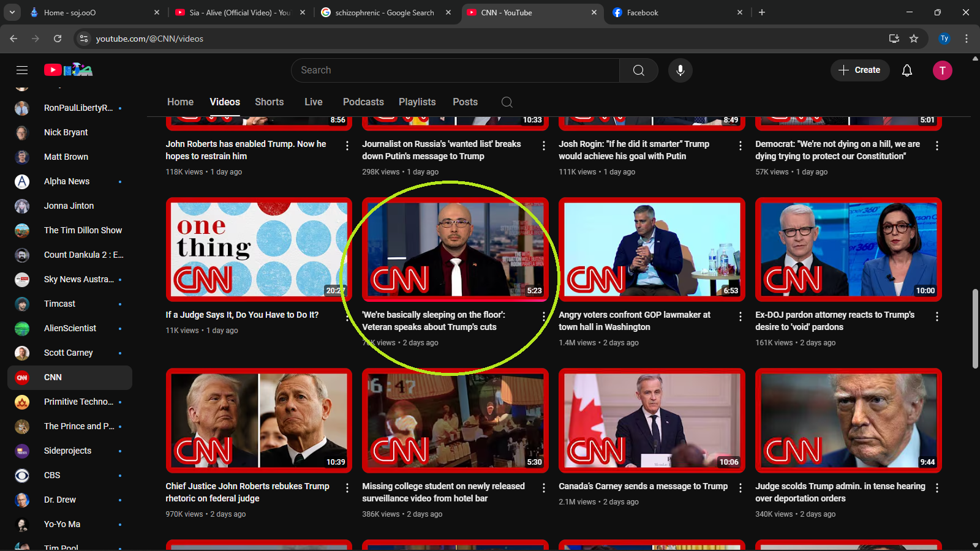The width and height of the screenshot is (980, 551).
Task: Switch to the channel Home tab
Action: (180, 102)
